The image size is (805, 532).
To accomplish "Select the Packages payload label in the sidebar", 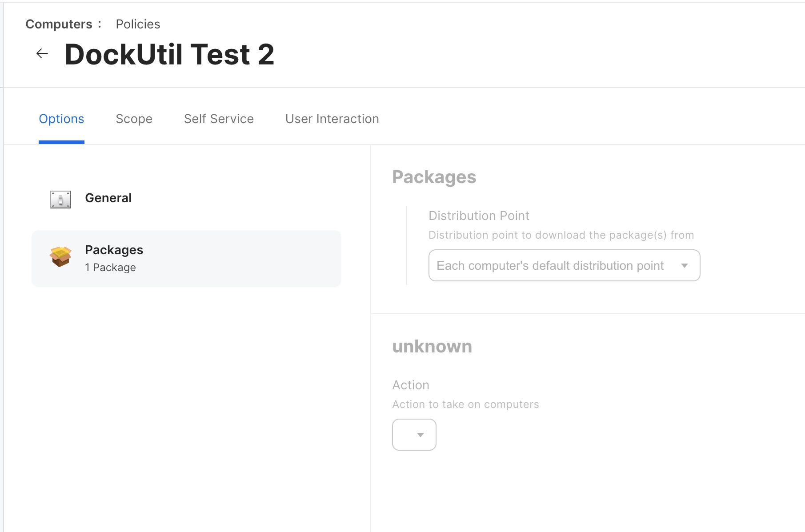I will coord(114,250).
